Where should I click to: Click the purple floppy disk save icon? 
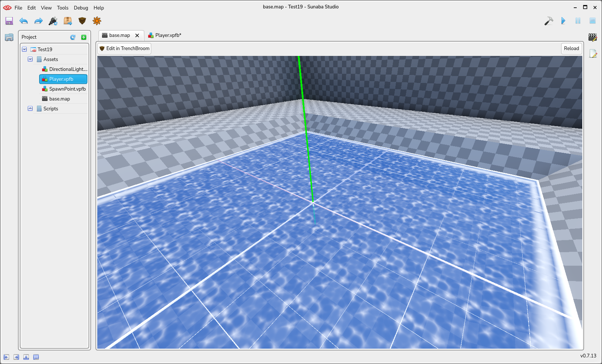click(x=9, y=21)
